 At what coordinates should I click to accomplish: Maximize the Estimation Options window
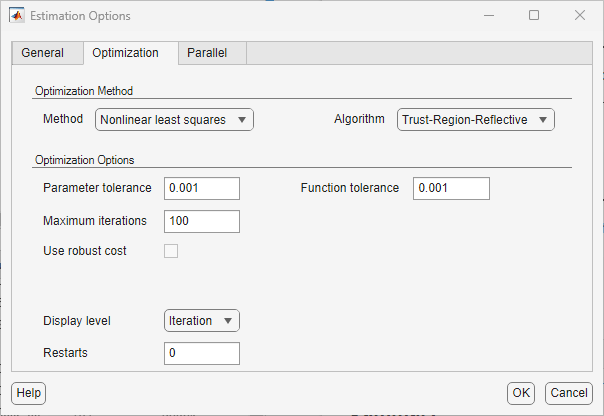(x=534, y=15)
